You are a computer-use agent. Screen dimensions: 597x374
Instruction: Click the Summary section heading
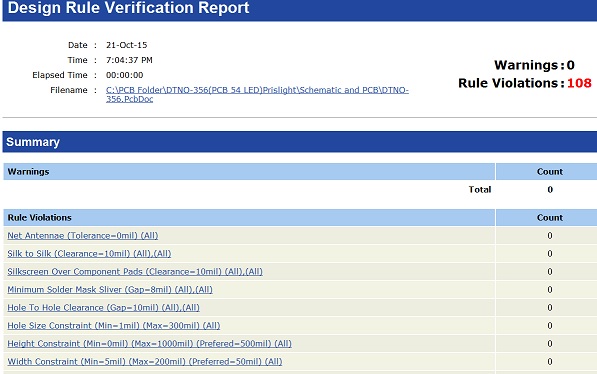coord(33,142)
